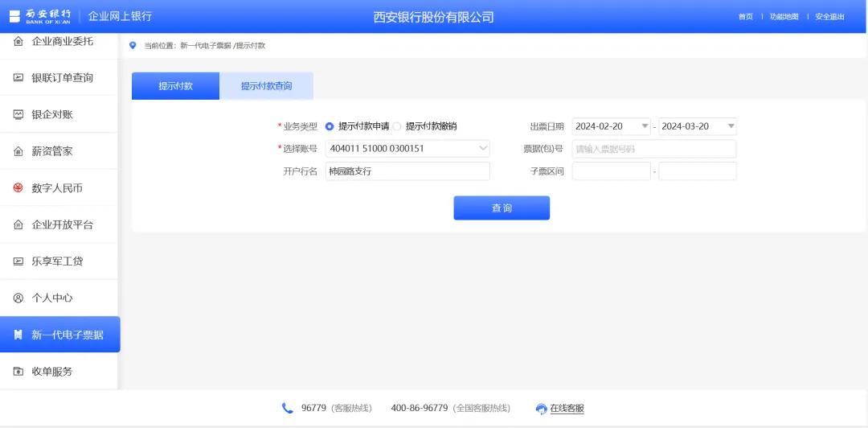Switch to the 提示付款查询 tab
868x428 pixels.
266,86
